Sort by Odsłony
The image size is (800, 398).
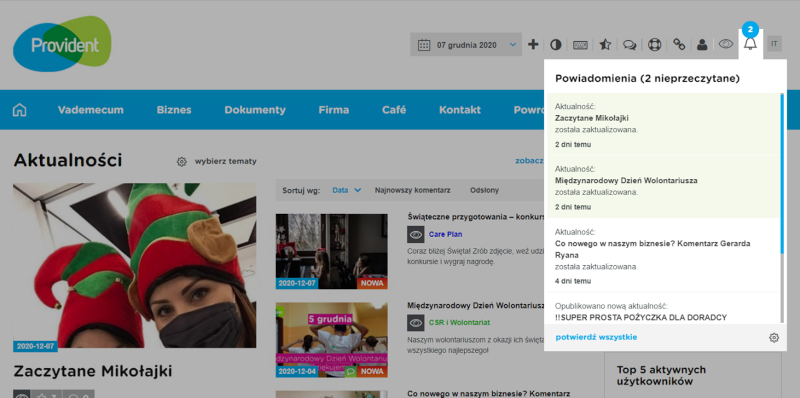click(484, 190)
